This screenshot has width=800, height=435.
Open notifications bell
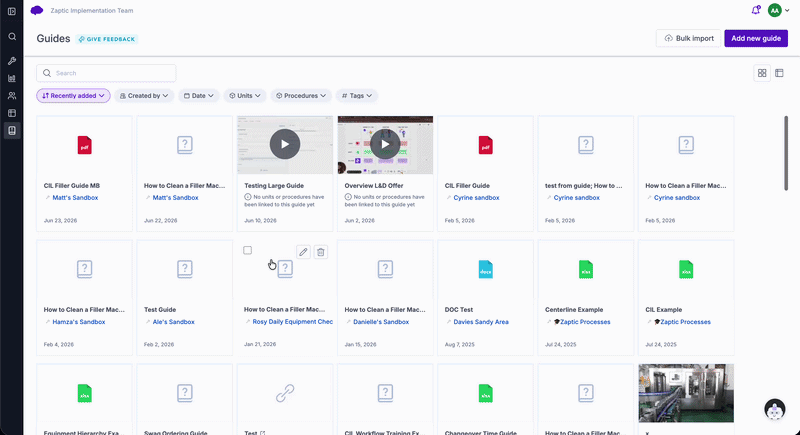[756, 10]
